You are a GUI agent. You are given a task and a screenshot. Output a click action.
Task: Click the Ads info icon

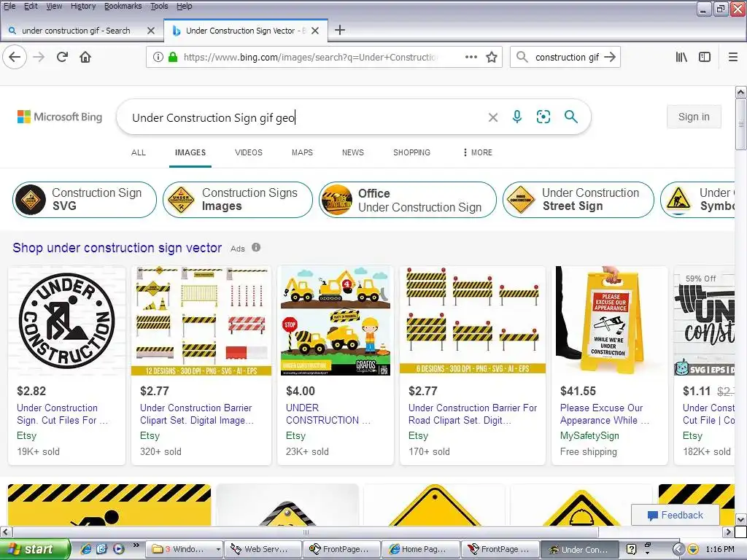tap(256, 247)
